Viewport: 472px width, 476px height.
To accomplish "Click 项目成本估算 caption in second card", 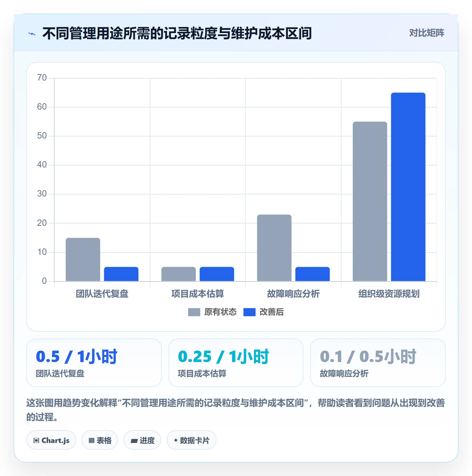I will (202, 374).
